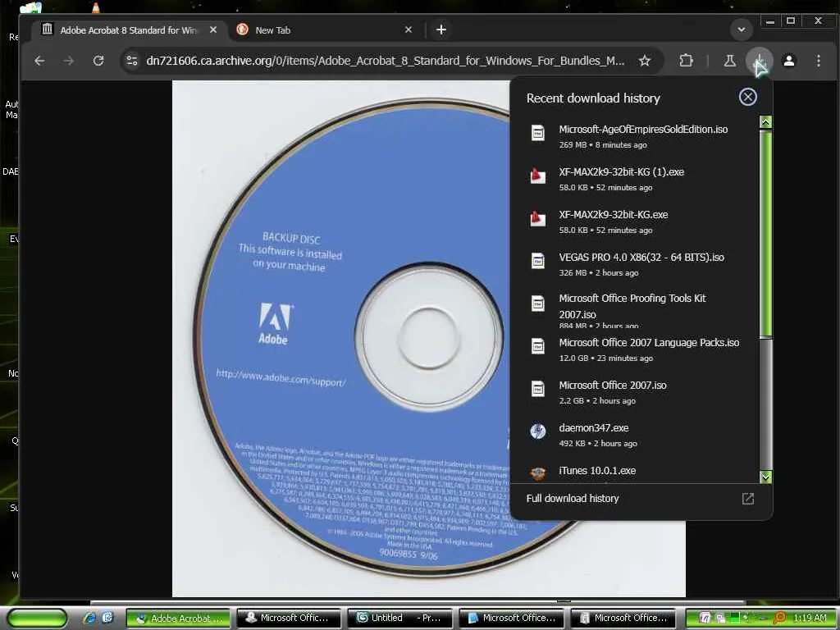Viewport: 840px width, 630px height.
Task: Close the New Tab tab
Action: tap(409, 30)
